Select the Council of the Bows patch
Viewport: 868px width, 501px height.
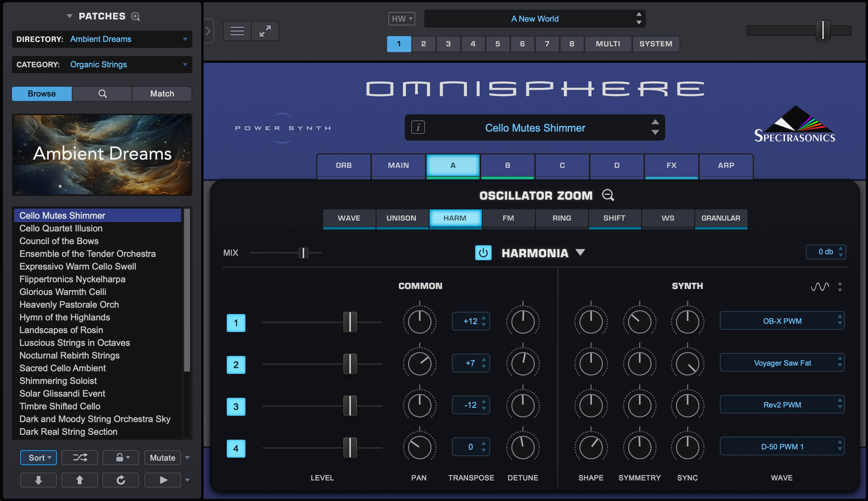click(59, 241)
